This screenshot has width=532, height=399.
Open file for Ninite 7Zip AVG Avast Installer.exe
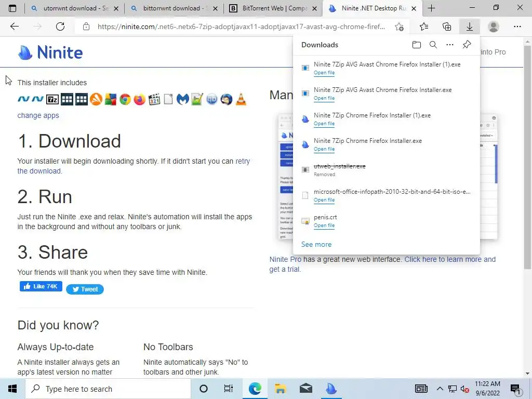[x=324, y=98]
